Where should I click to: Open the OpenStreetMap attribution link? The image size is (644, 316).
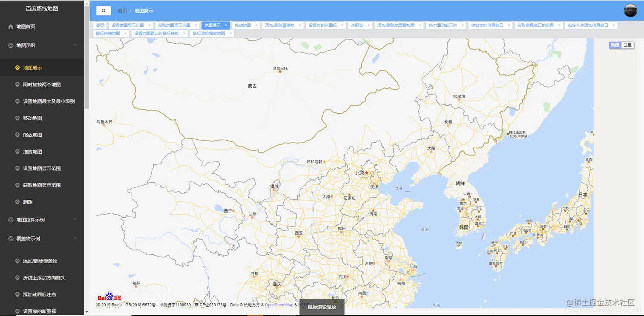279,305
